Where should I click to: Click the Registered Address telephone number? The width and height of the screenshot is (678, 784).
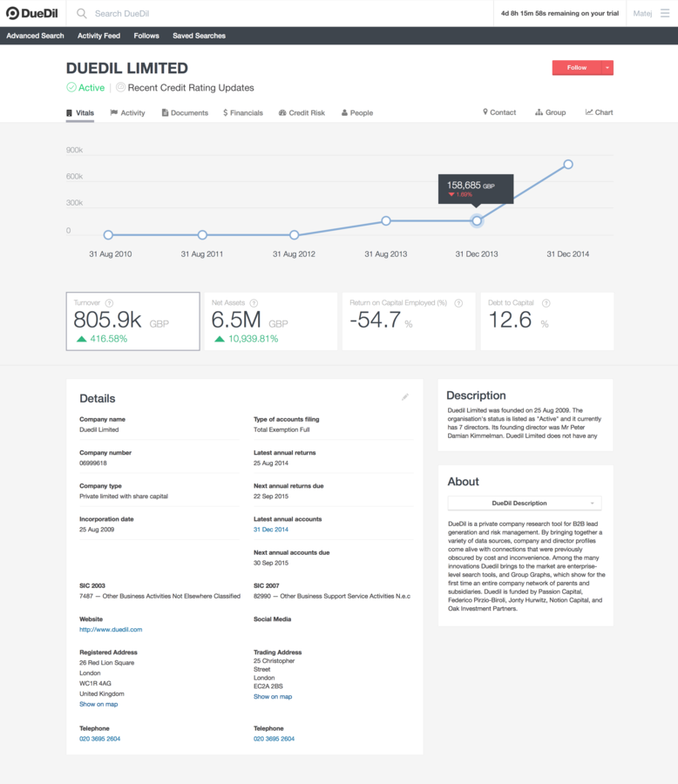point(99,739)
